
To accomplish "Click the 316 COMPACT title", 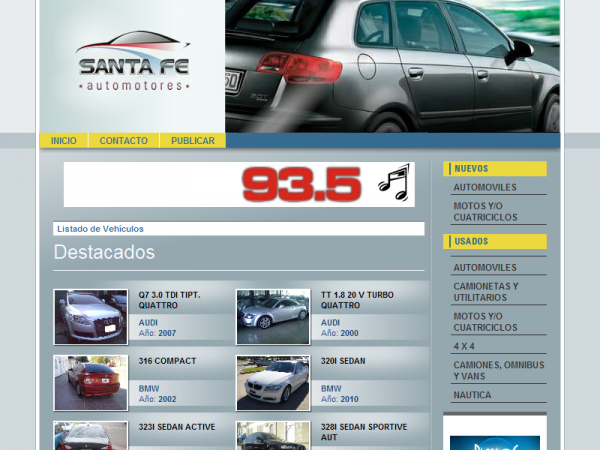I will click(167, 361).
